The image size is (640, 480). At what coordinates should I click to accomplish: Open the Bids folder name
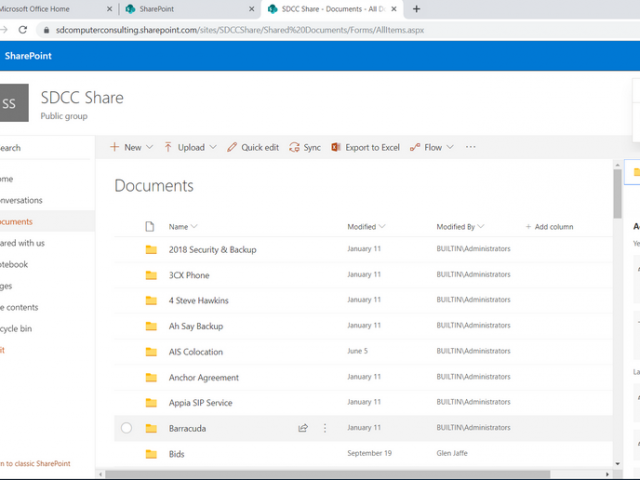[x=177, y=454]
